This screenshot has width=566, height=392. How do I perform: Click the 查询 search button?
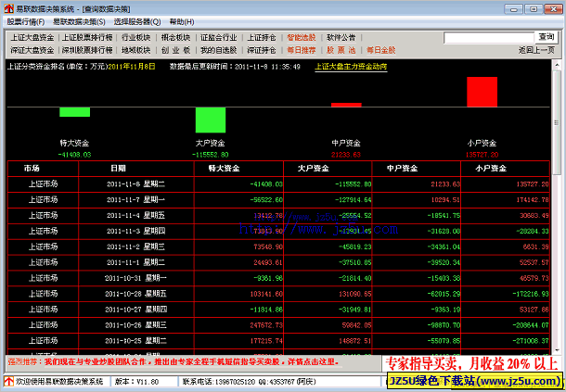point(547,37)
